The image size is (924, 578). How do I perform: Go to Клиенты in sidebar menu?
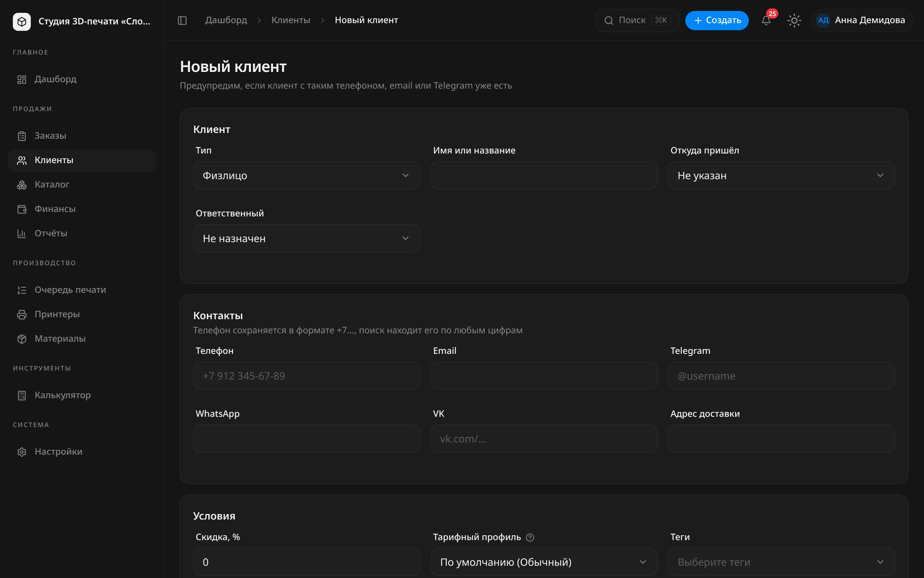pyautogui.click(x=82, y=160)
